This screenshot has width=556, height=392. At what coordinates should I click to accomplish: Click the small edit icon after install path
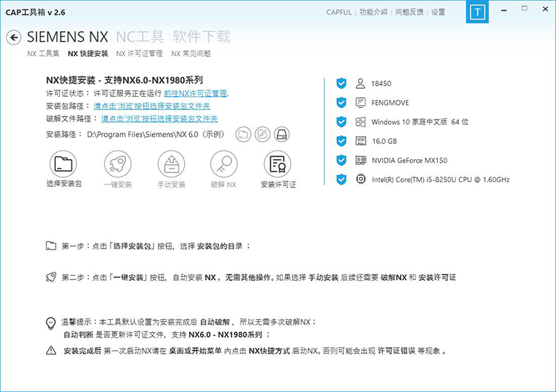pos(262,134)
